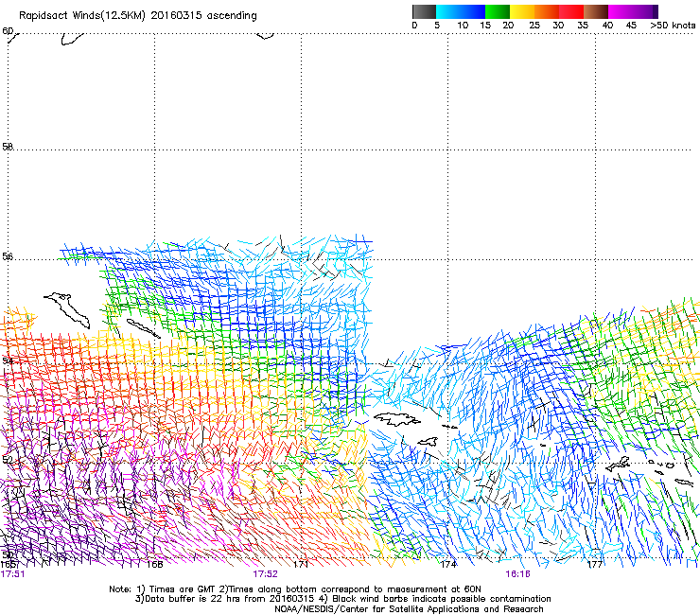Select the green 15-20 knots legend segment

(498, 11)
